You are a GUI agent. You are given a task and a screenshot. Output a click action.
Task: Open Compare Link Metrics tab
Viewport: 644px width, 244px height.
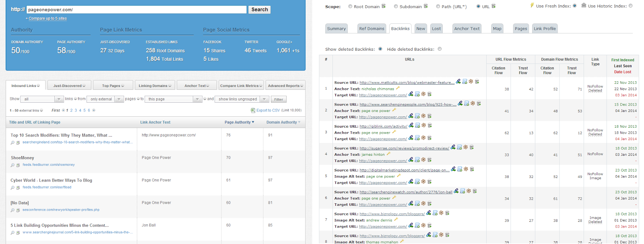pos(241,86)
